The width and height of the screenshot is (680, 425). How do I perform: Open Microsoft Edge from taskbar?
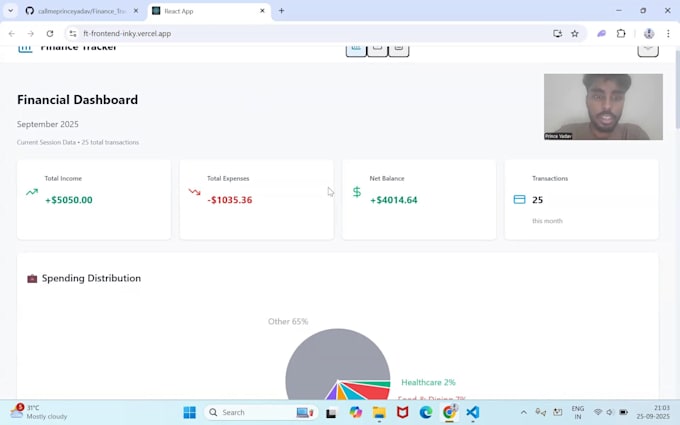426,412
